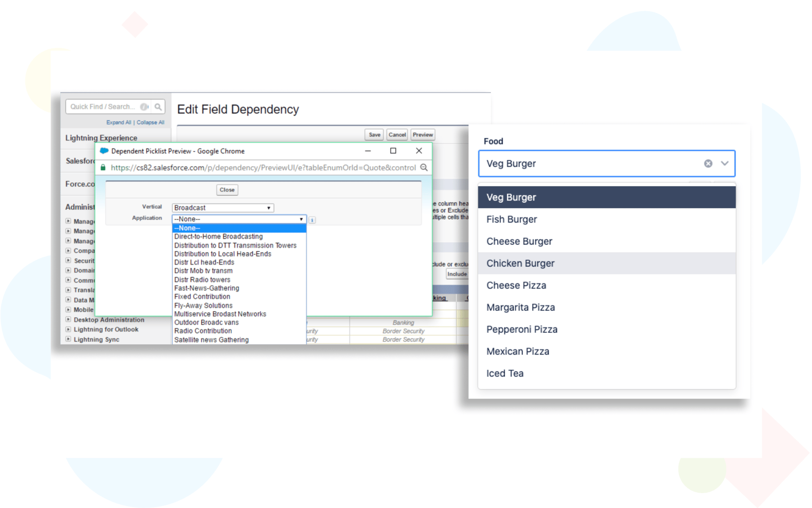Choose Fast-News-Gathering in Application list
The height and width of the screenshot is (508, 812).
point(207,288)
